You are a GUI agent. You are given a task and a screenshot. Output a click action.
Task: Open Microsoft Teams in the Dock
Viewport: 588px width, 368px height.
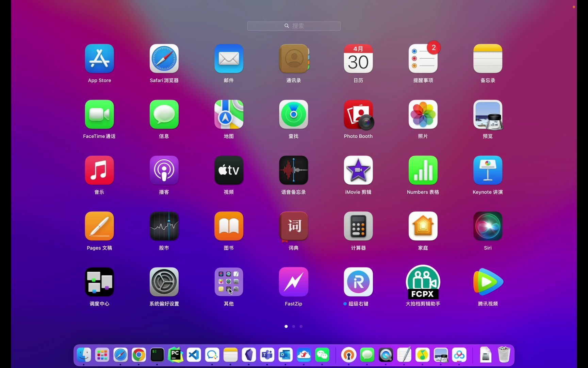pos(267,355)
